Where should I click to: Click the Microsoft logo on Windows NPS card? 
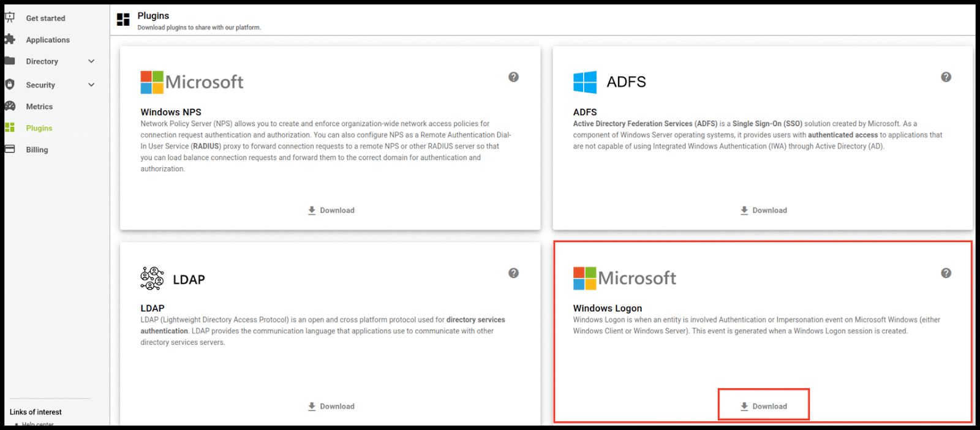pos(192,82)
